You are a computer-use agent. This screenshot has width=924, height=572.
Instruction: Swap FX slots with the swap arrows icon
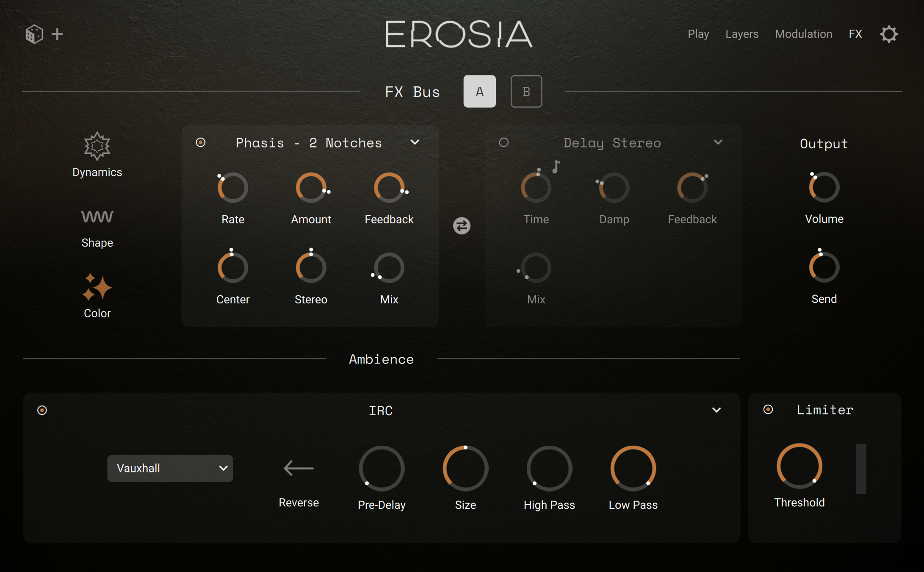[462, 225]
